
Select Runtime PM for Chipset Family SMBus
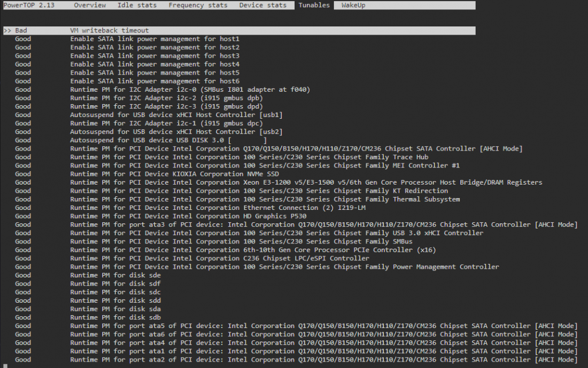pyautogui.click(x=241, y=242)
